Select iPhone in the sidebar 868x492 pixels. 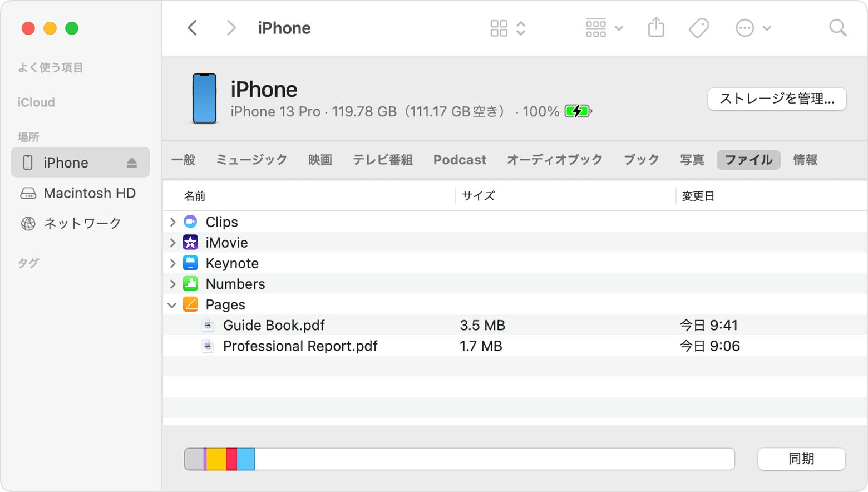[80, 163]
